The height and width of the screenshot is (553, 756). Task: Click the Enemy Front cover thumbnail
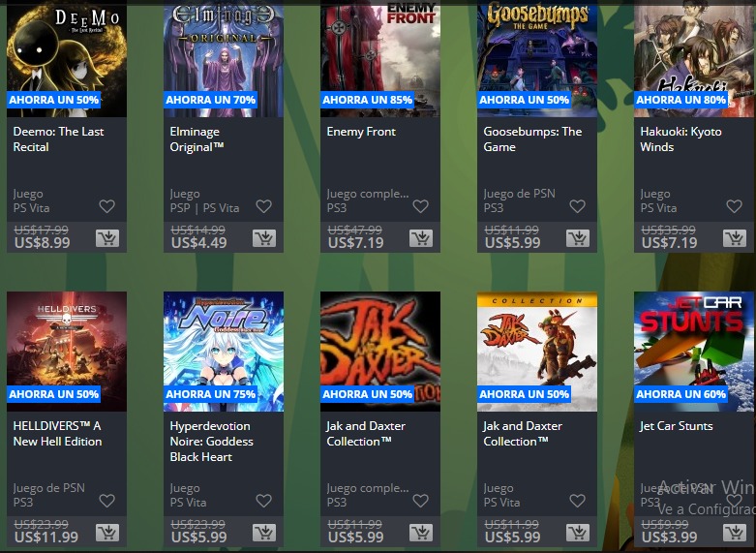380,58
